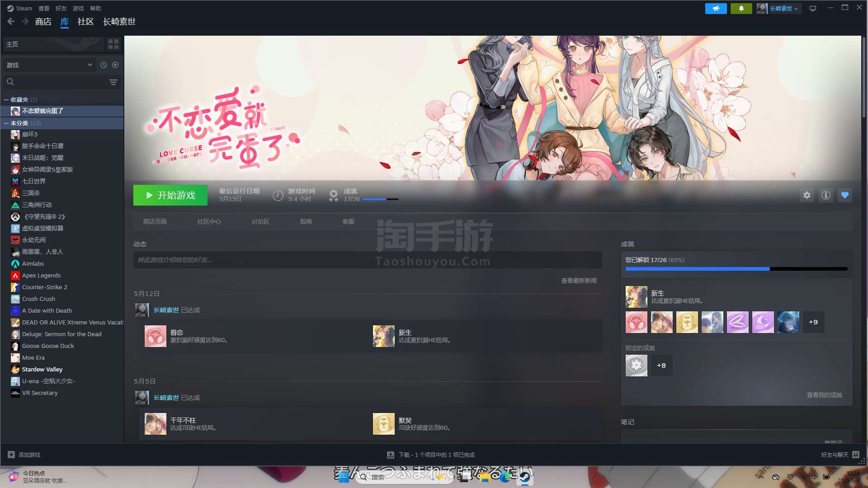This screenshot has width=868, height=488.
Task: Click the header achievement progress bar
Action: (381, 199)
